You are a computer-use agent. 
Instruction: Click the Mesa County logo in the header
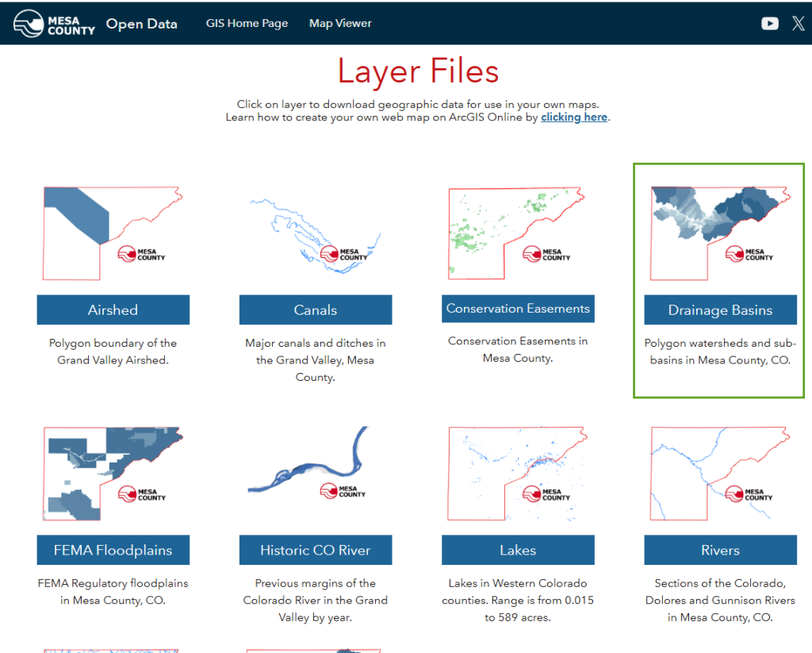click(53, 23)
